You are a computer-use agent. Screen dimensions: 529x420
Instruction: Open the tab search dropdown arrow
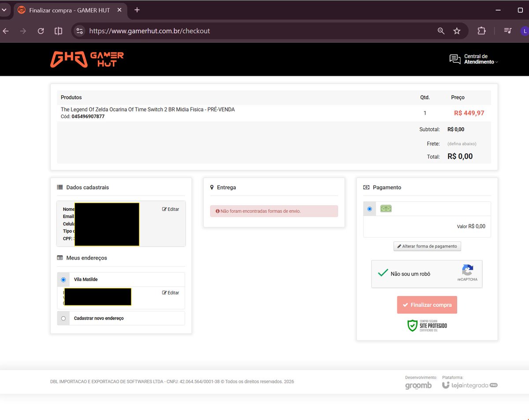[4, 10]
